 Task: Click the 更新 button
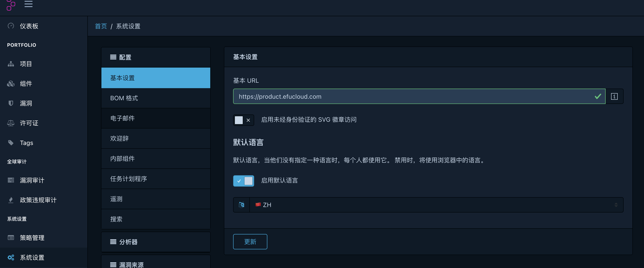tap(250, 241)
